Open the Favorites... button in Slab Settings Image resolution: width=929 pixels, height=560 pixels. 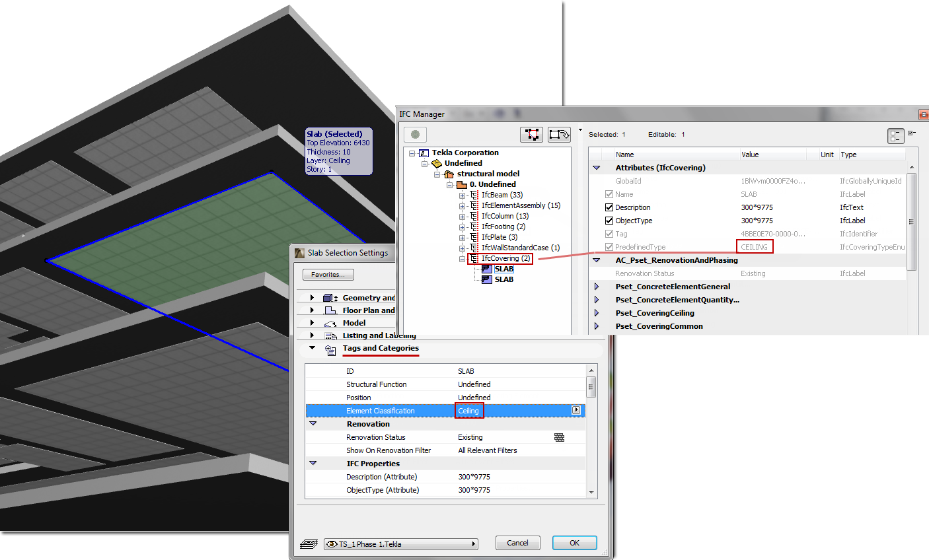click(x=328, y=275)
